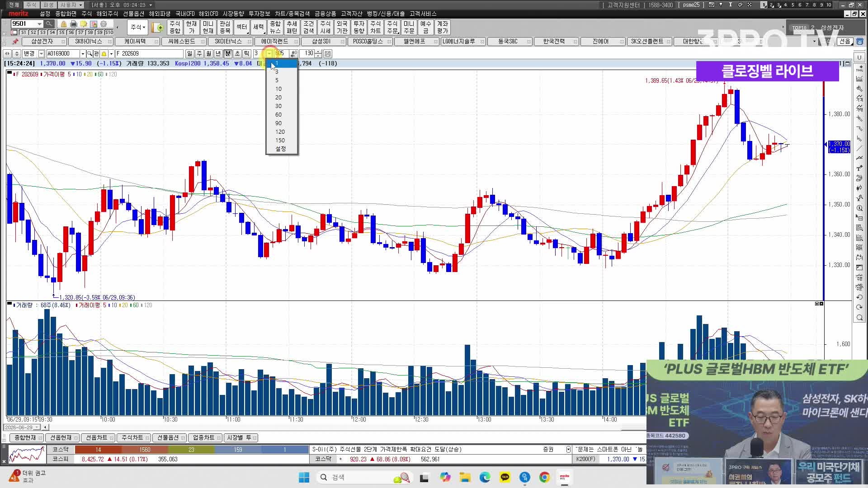Click the 조건검색 toolbar button

point(308,28)
